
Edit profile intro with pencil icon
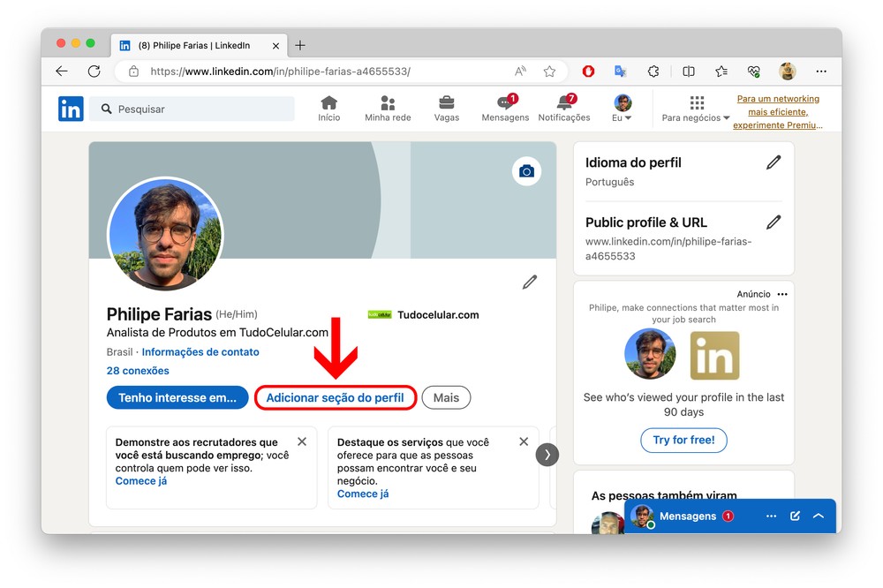[530, 283]
